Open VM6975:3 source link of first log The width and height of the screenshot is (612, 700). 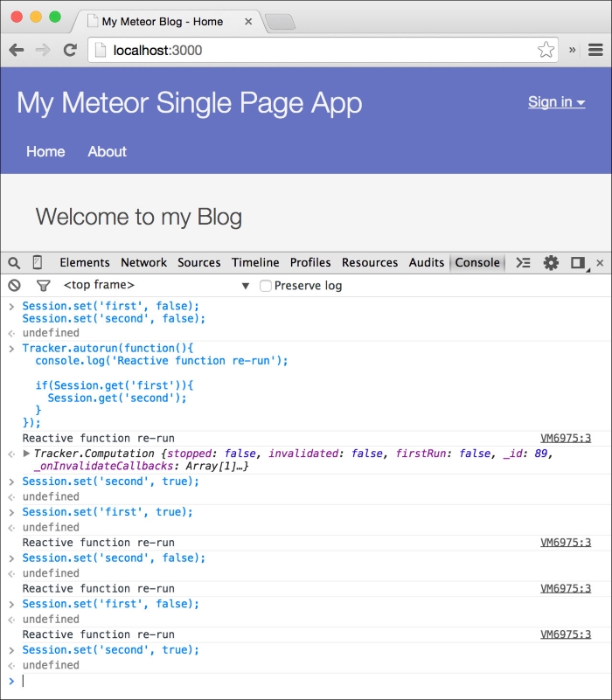[566, 439]
